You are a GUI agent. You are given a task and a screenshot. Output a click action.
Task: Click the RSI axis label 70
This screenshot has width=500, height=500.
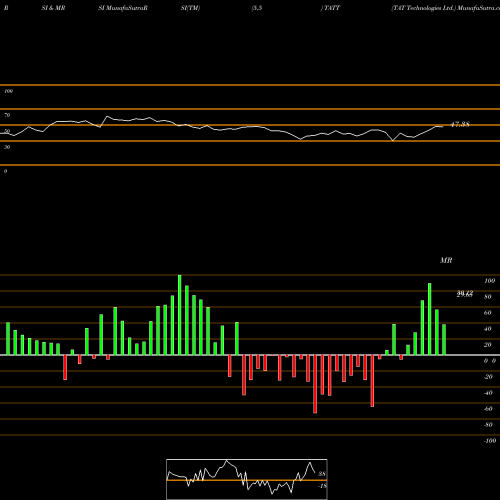click(x=7, y=115)
